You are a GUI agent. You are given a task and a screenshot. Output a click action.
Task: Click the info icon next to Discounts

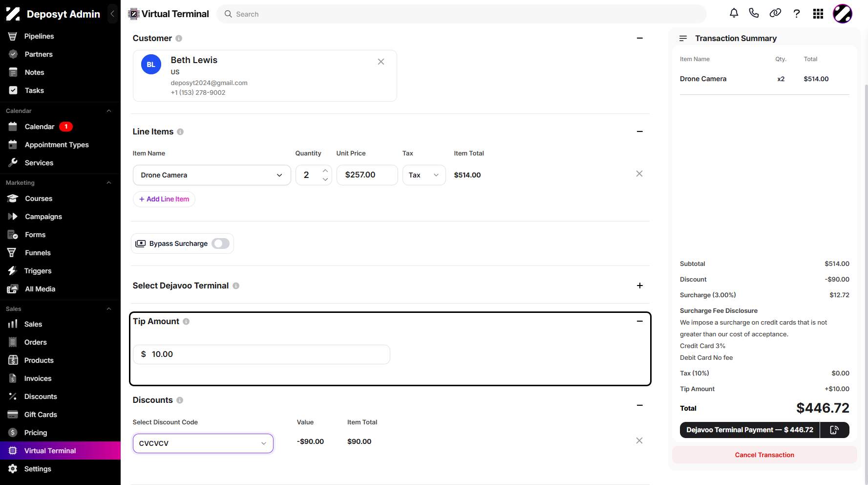180,400
